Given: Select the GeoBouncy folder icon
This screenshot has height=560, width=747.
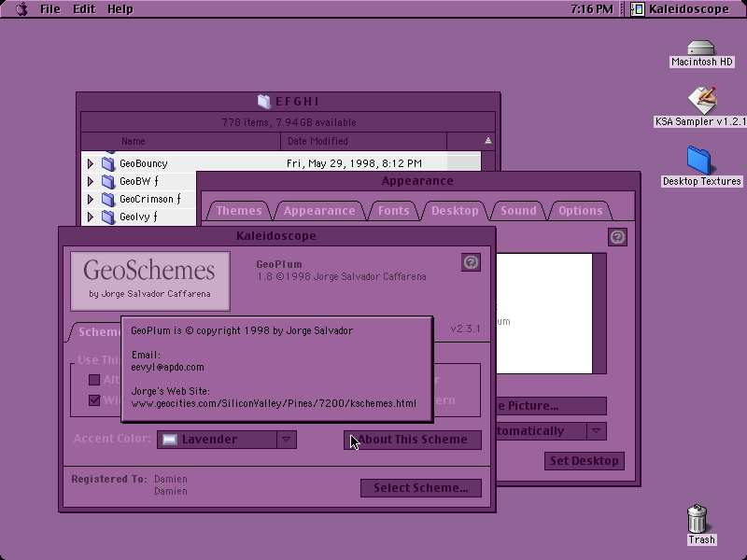Looking at the screenshot, I should pyautogui.click(x=108, y=164).
